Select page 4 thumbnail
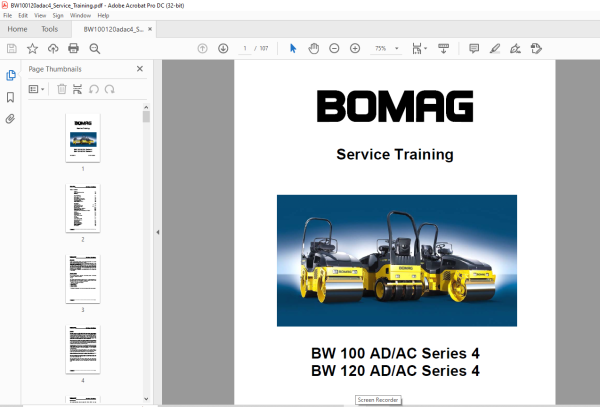Viewport: 600px width, 407px height. pyautogui.click(x=83, y=350)
